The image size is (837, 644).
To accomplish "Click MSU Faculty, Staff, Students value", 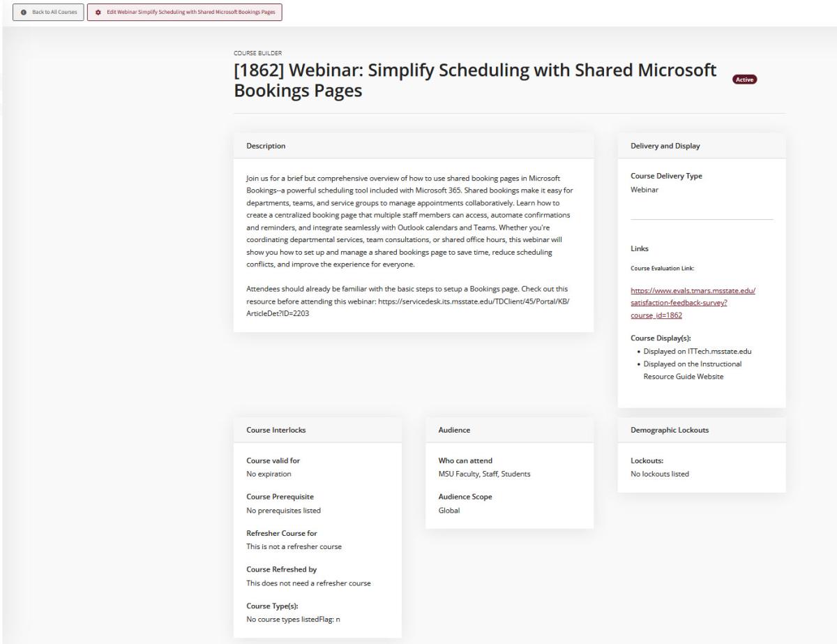I will 484,474.
